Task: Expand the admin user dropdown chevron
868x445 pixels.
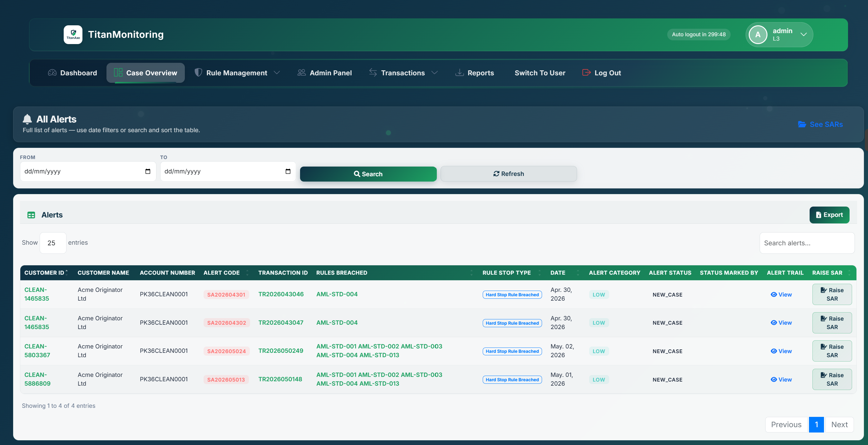Action: 804,34
